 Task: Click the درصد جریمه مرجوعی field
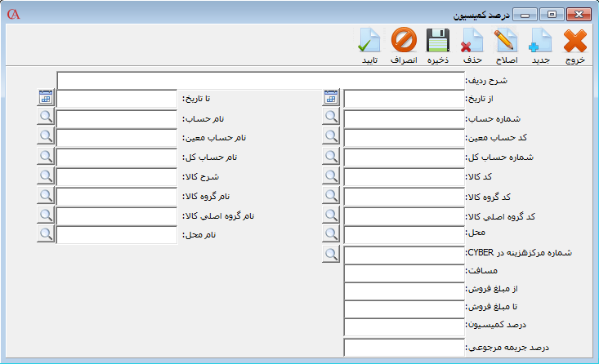pyautogui.click(x=404, y=347)
